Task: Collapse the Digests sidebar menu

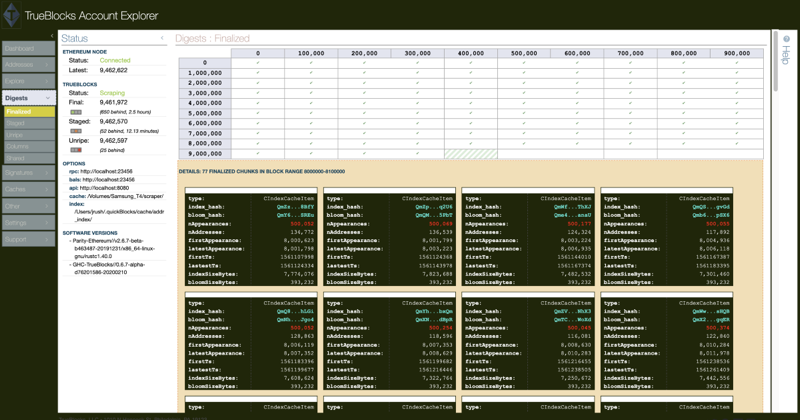Action: (29, 98)
